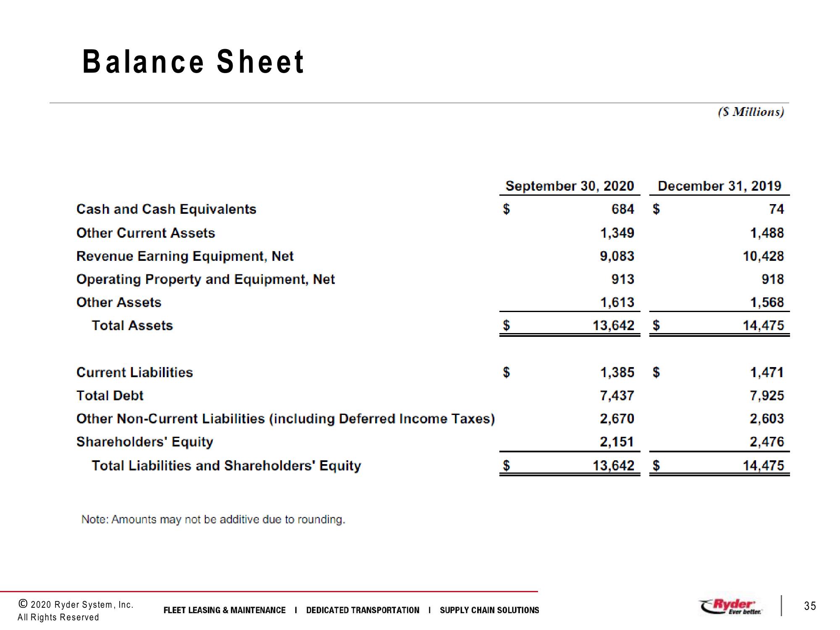This screenshot has height=630, width=840.
Task: Click Total Liabilities and Shareholders' Equity label
Action: [x=226, y=466]
